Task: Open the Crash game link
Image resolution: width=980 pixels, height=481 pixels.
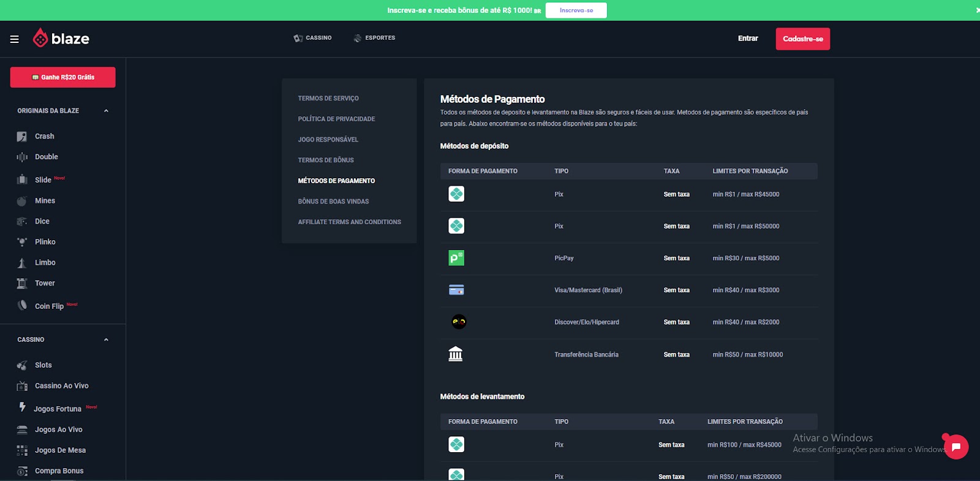Action: 45,137
